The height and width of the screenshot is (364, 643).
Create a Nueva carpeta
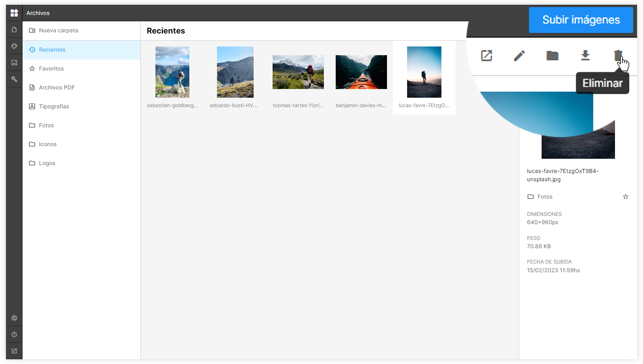(x=81, y=30)
